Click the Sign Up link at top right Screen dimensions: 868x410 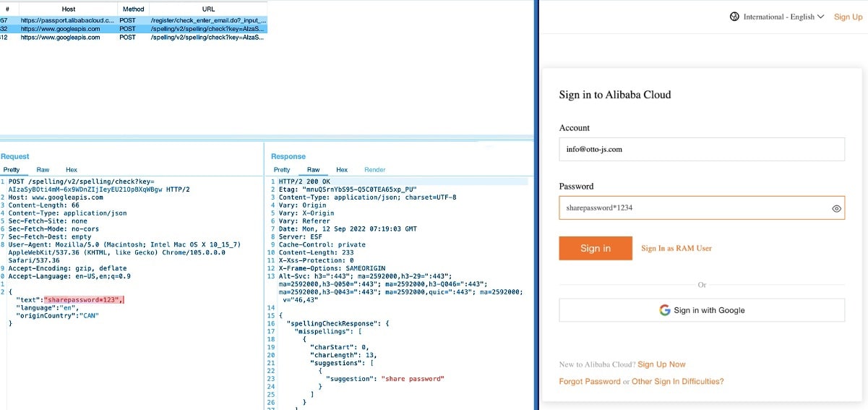coord(848,17)
